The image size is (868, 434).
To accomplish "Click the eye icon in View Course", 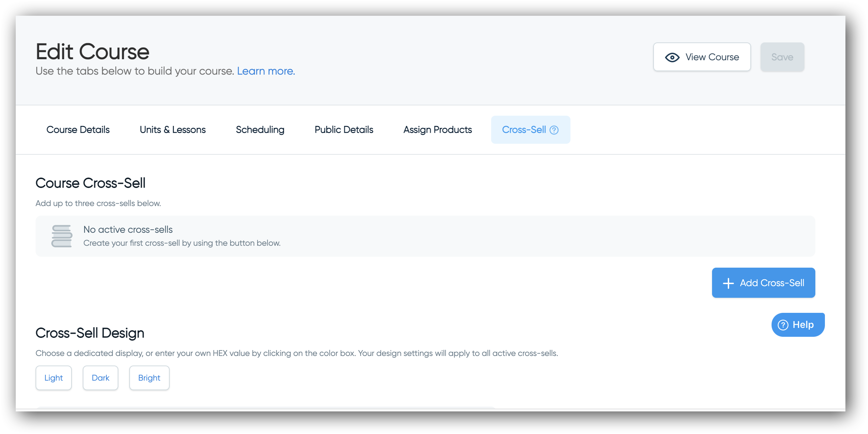I will point(672,57).
